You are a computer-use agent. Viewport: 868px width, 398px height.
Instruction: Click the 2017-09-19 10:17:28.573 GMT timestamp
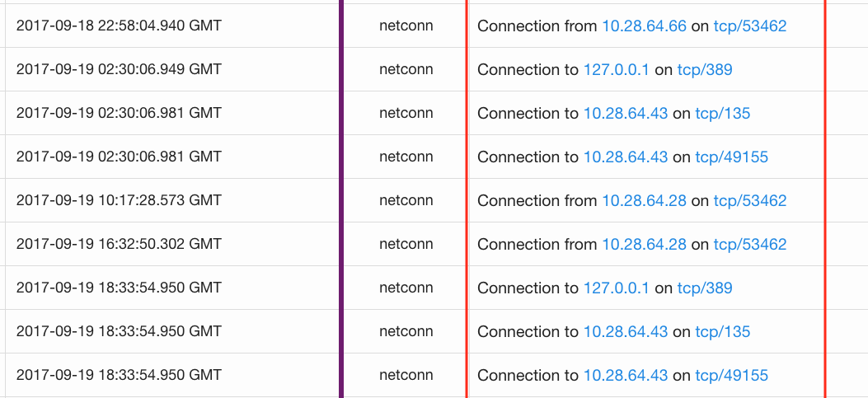(119, 201)
